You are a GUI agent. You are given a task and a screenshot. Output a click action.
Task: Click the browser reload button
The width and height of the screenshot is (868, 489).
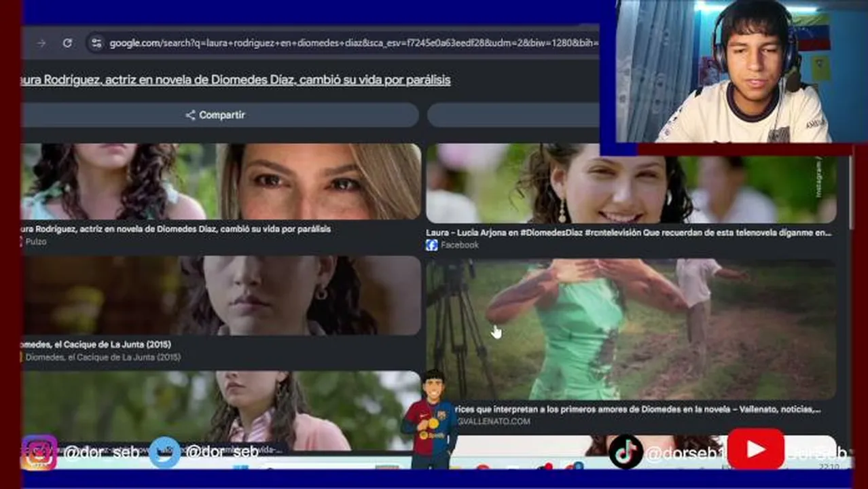point(67,43)
